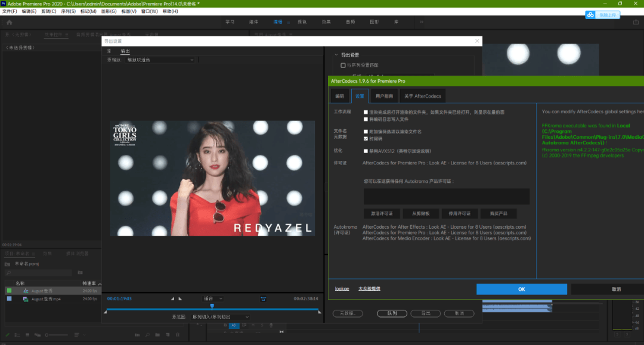Click the Home icon in the workspace bar

click(9, 22)
